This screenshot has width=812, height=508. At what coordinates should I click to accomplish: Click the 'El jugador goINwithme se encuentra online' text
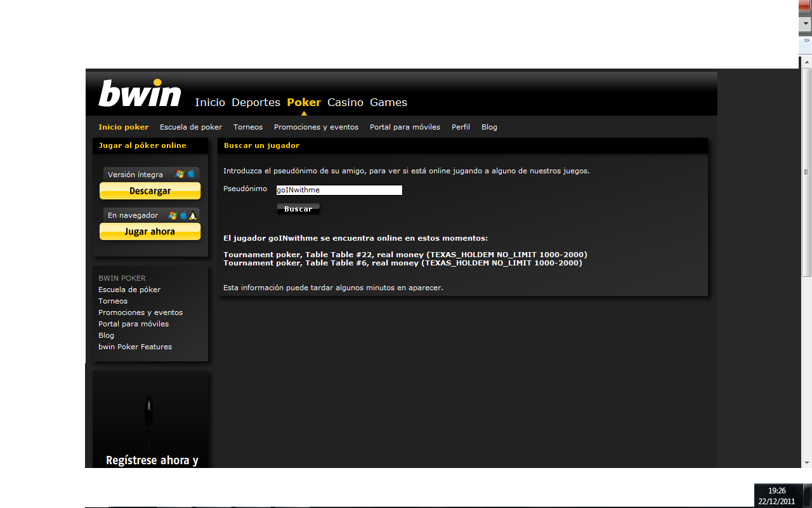click(355, 238)
